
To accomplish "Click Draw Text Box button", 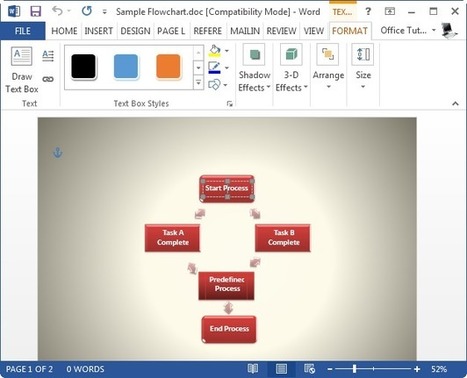I will coord(22,70).
